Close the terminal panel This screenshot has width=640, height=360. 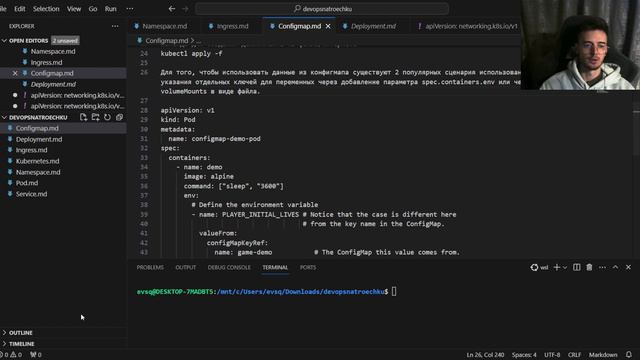[629, 267]
